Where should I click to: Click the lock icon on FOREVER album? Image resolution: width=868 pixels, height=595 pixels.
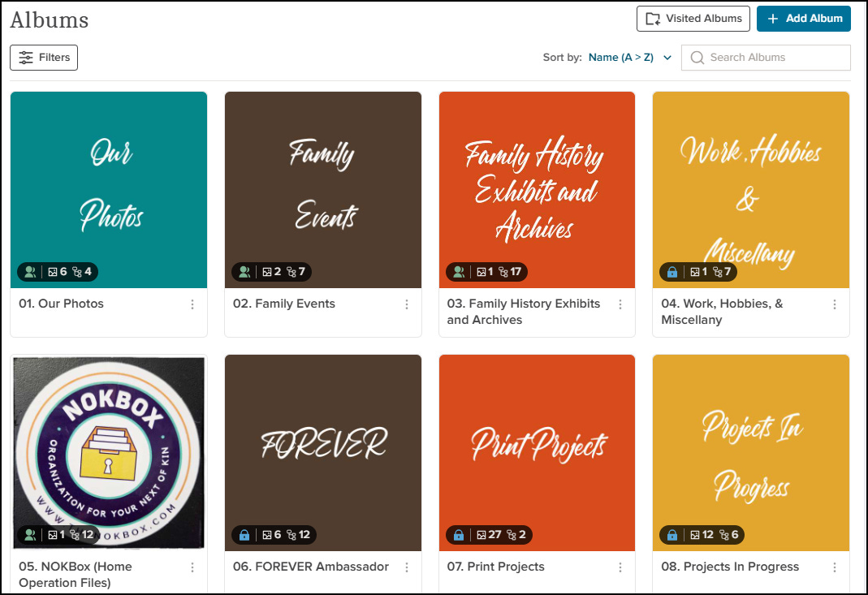[244, 535]
